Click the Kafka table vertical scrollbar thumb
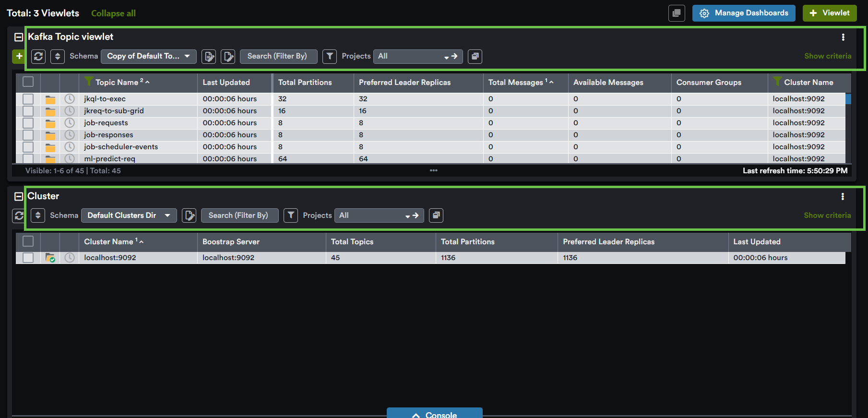 848,99
